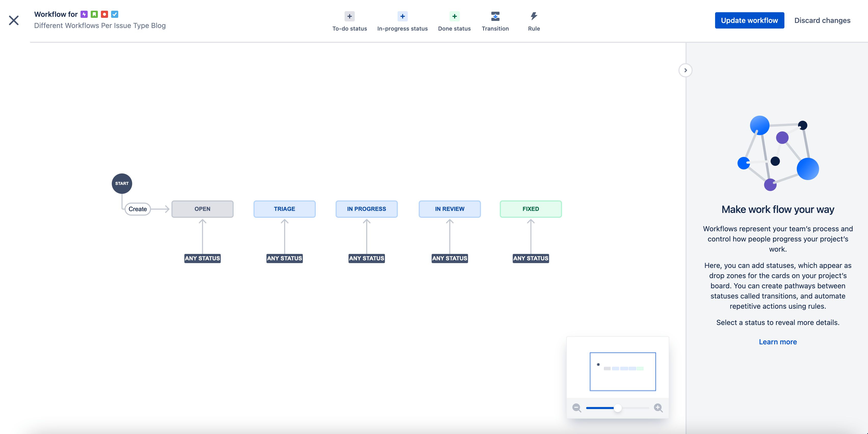
Task: Select the OPEN status node
Action: (202, 209)
